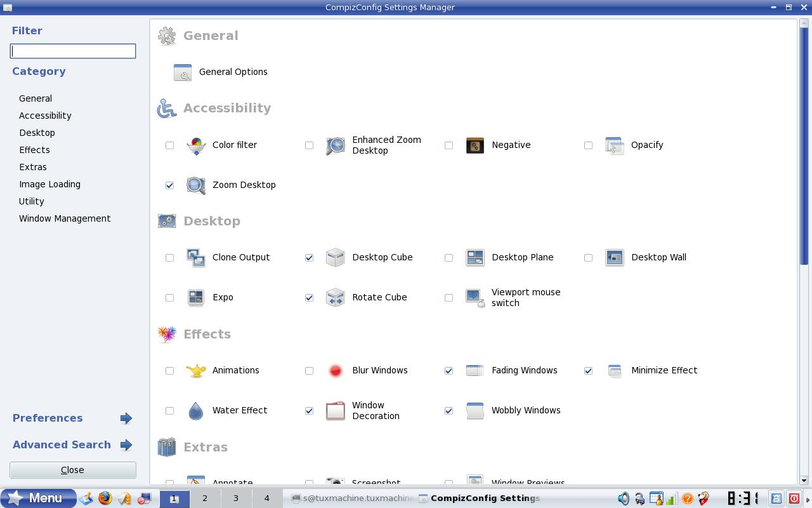Select the Effects category in sidebar

tap(34, 150)
